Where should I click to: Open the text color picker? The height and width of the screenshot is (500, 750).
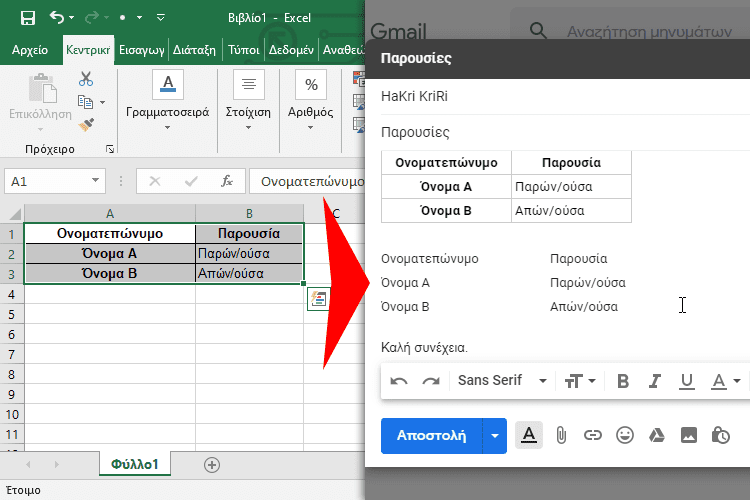[726, 381]
